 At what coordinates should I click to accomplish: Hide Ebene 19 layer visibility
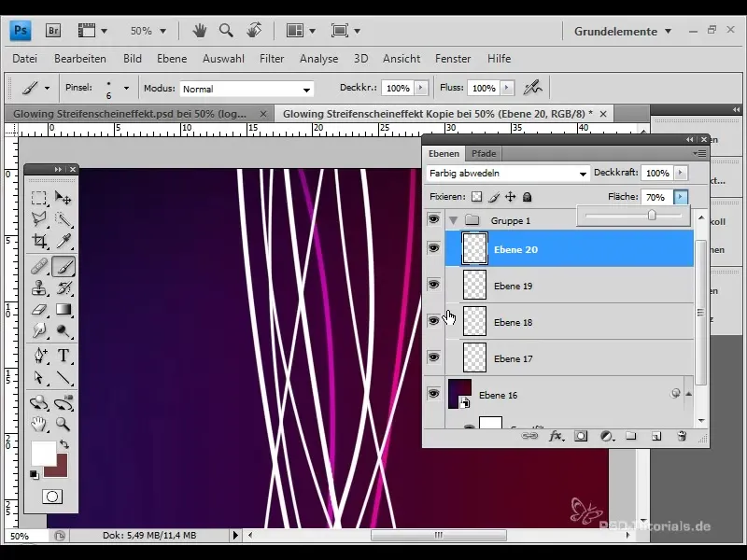(433, 285)
